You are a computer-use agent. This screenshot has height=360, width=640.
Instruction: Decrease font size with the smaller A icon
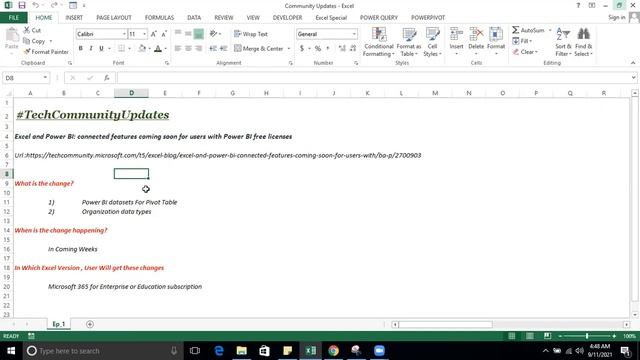click(x=164, y=34)
